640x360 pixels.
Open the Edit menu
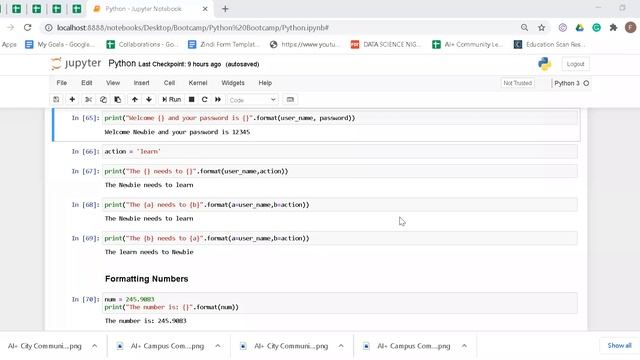coord(87,83)
